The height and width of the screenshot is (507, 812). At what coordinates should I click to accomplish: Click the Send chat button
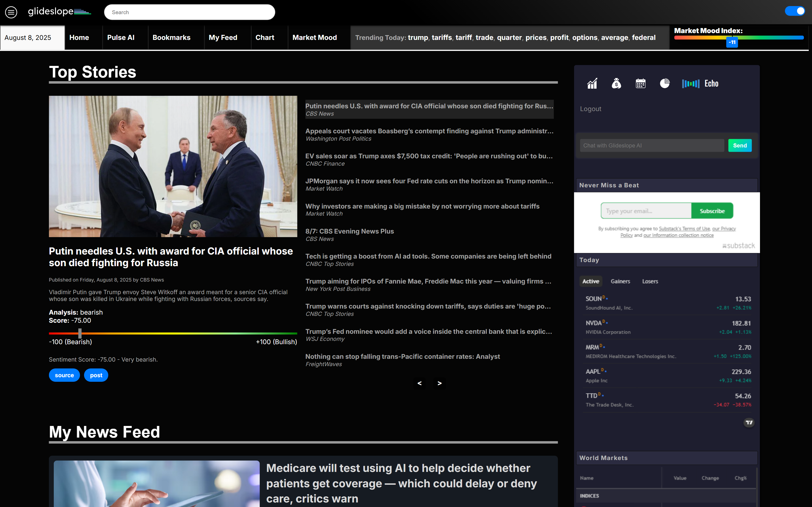[x=740, y=145]
